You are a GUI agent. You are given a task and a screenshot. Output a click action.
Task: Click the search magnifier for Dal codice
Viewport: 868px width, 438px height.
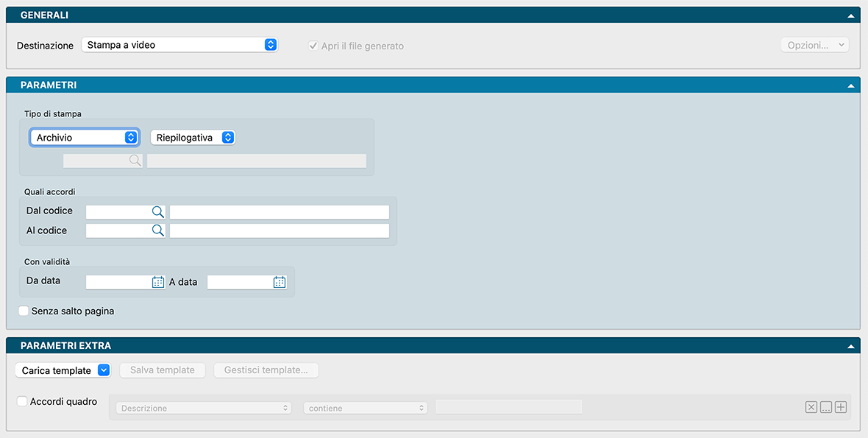click(x=157, y=212)
